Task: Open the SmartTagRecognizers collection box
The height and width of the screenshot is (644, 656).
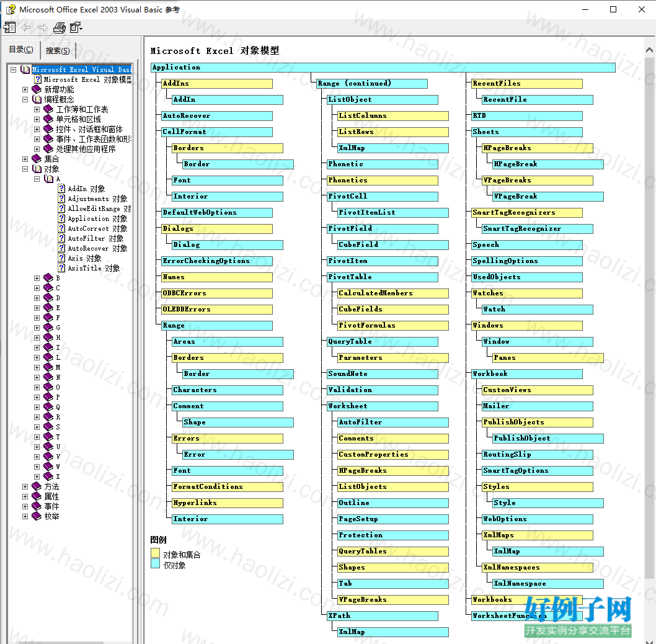Action: [x=527, y=213]
